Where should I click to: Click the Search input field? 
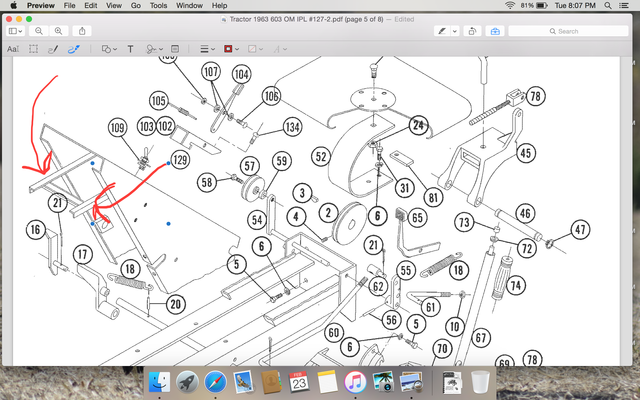click(568, 31)
